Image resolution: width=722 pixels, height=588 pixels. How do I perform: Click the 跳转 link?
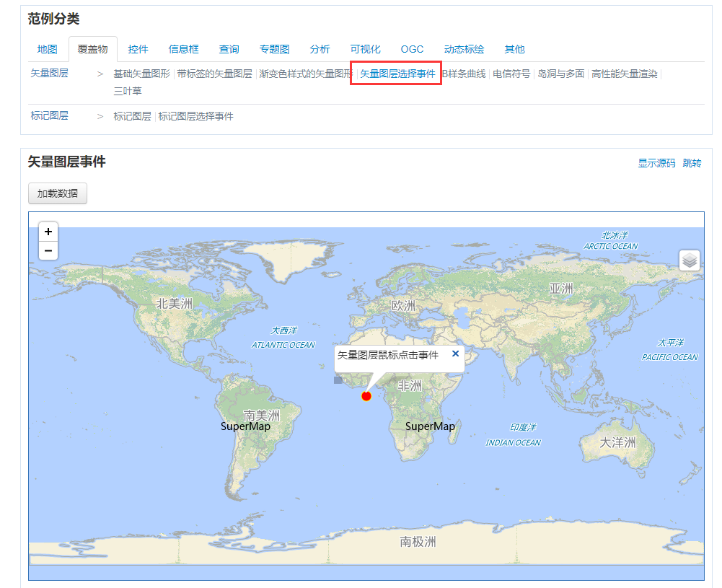pyautogui.click(x=692, y=163)
